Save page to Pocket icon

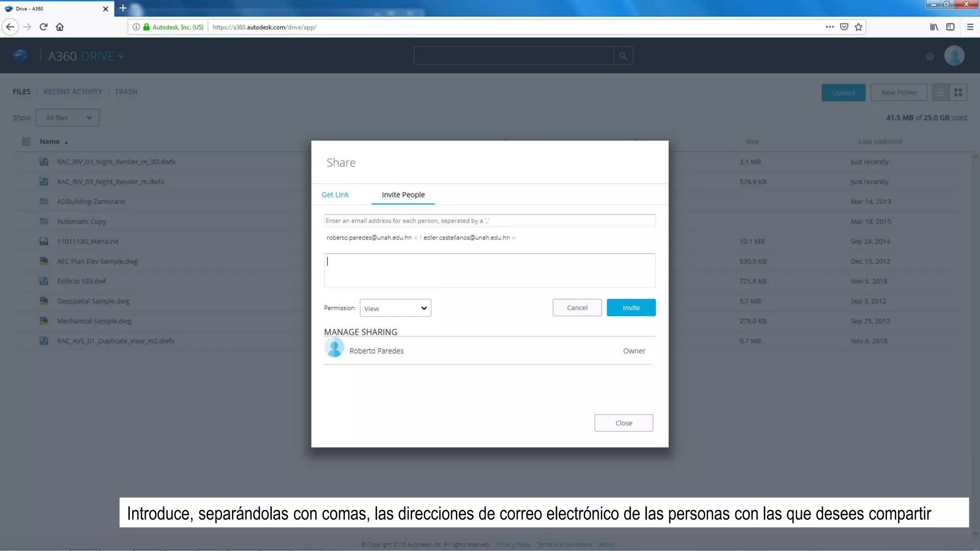coord(844,27)
